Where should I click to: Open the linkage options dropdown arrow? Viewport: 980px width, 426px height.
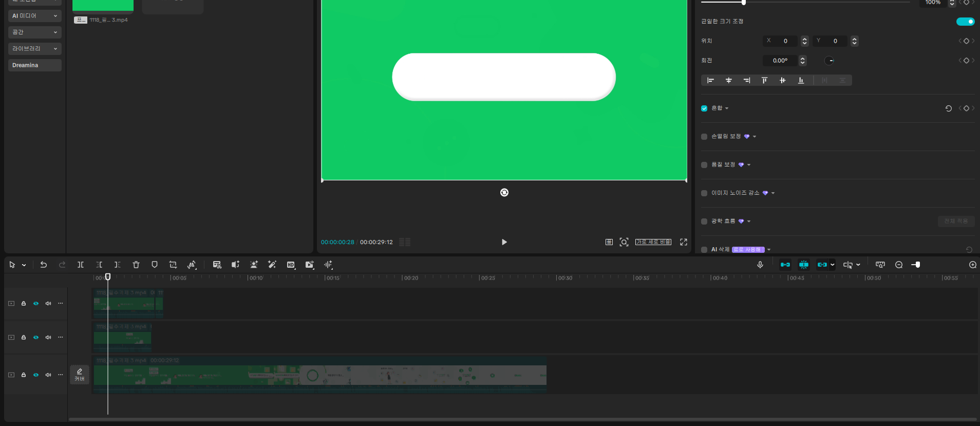[x=833, y=265]
